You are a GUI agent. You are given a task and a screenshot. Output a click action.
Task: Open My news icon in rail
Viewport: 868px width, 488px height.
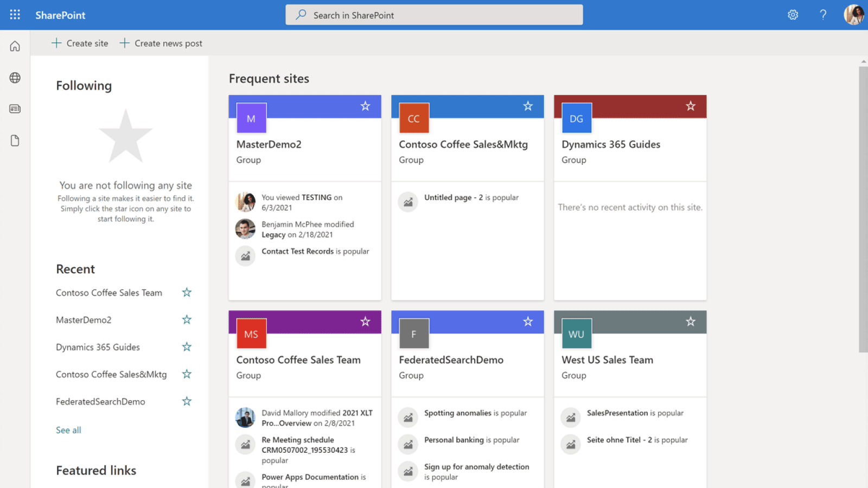(x=15, y=109)
